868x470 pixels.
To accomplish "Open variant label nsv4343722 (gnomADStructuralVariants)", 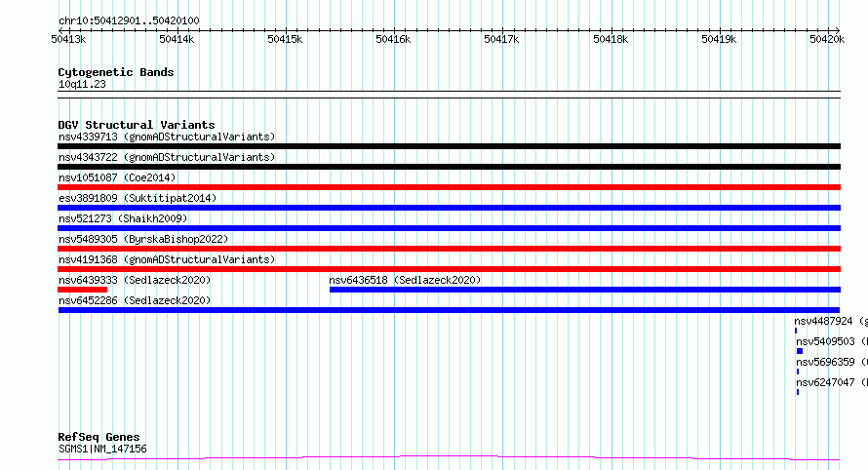I will (x=167, y=157).
